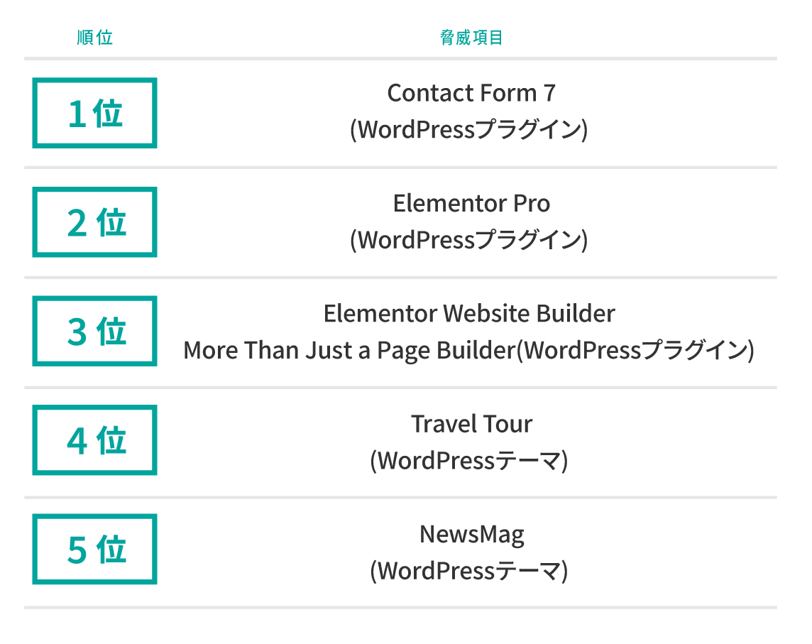
Task: Open the Travel Tour entry
Action: point(471,424)
